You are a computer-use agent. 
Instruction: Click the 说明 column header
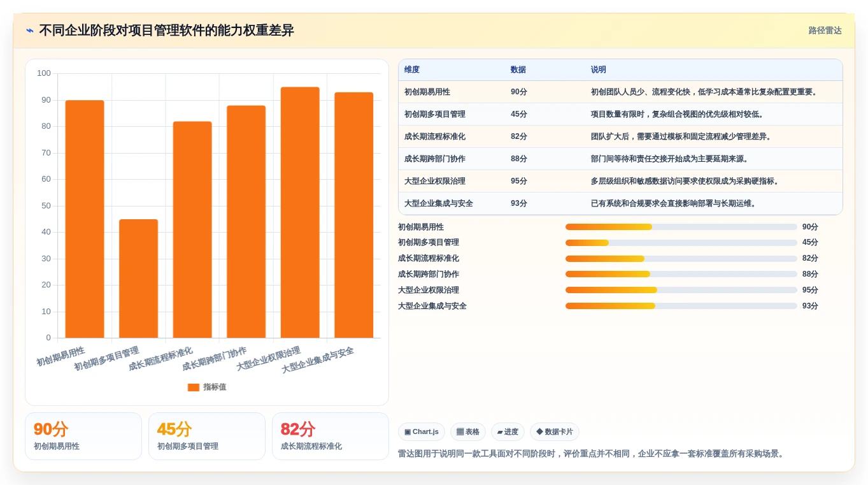pos(599,70)
